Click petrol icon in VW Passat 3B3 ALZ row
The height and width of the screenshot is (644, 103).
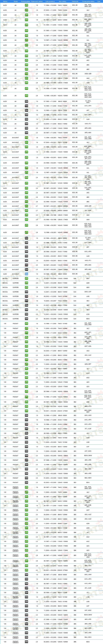[x=26, y=328]
